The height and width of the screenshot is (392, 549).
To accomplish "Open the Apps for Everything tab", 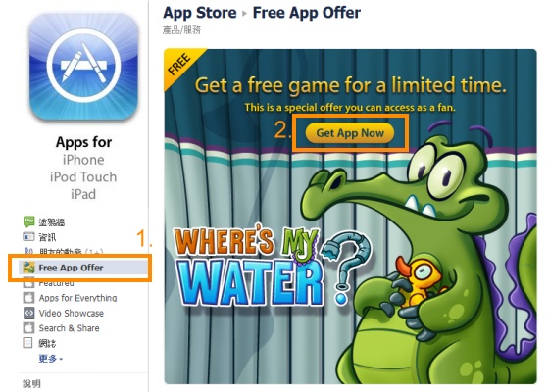I will 77,298.
